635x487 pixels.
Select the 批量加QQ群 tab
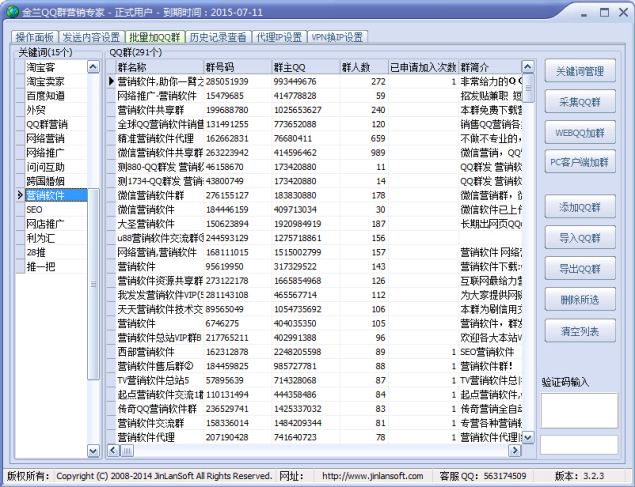(x=155, y=37)
